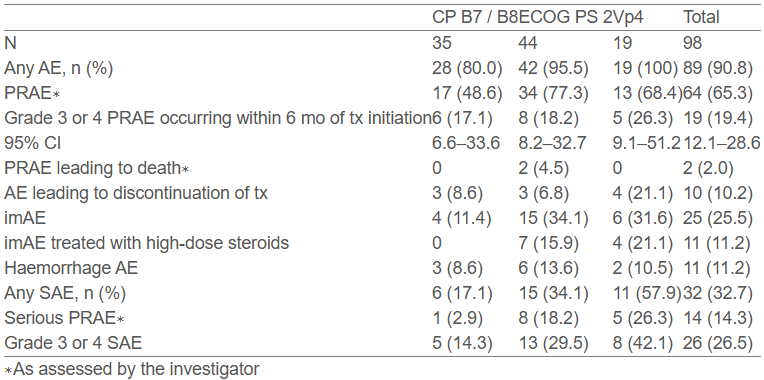Click the total CI value 12.1–28.6
This screenshot has height=380, width=764.
click(x=722, y=143)
